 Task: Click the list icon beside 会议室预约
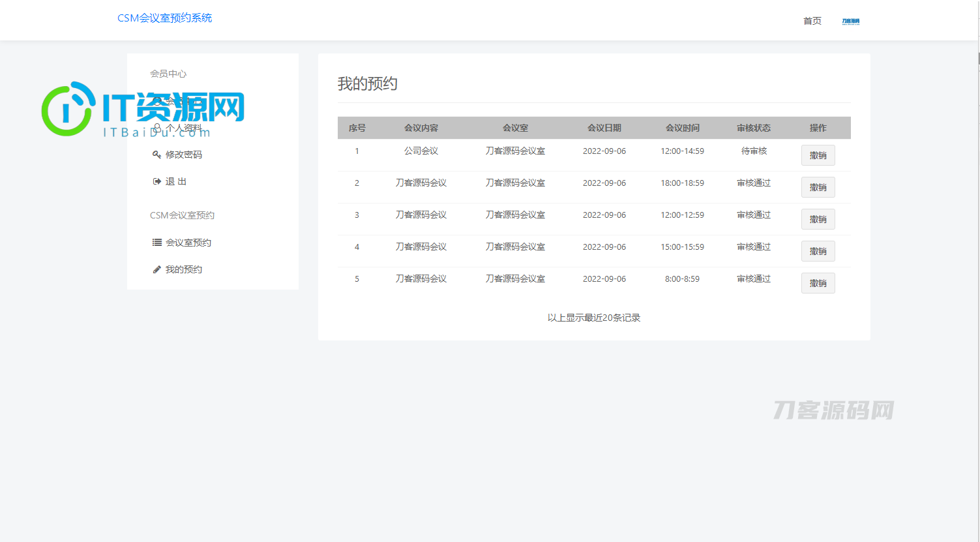pos(157,242)
